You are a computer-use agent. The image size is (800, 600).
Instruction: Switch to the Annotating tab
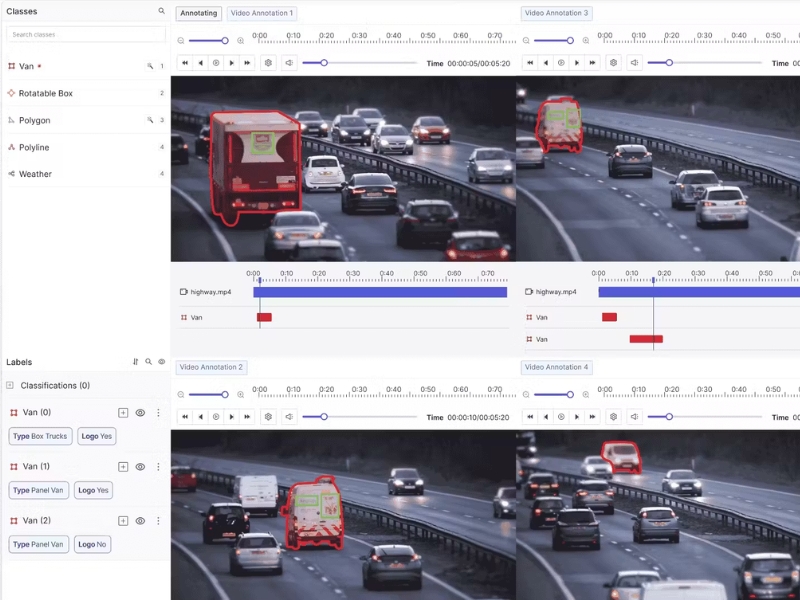coord(198,13)
